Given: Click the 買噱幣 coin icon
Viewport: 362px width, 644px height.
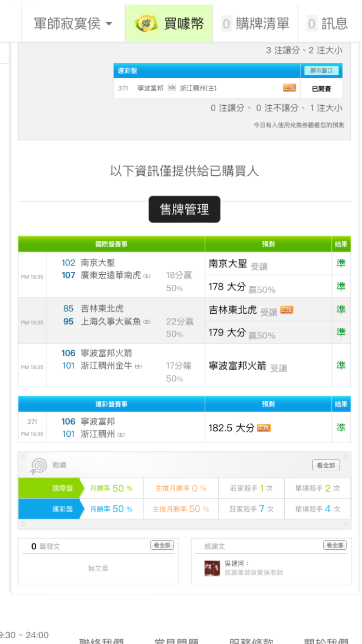Looking at the screenshot, I should (x=146, y=23).
